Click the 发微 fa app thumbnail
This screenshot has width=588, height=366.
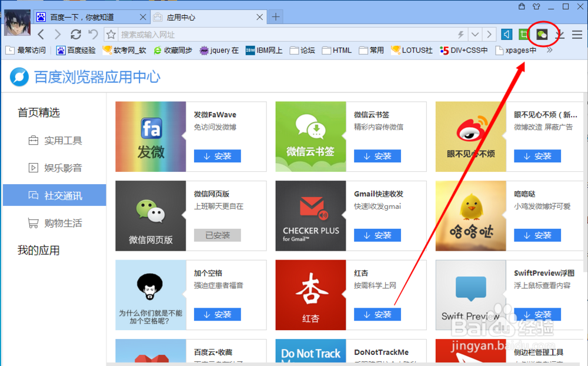point(151,137)
